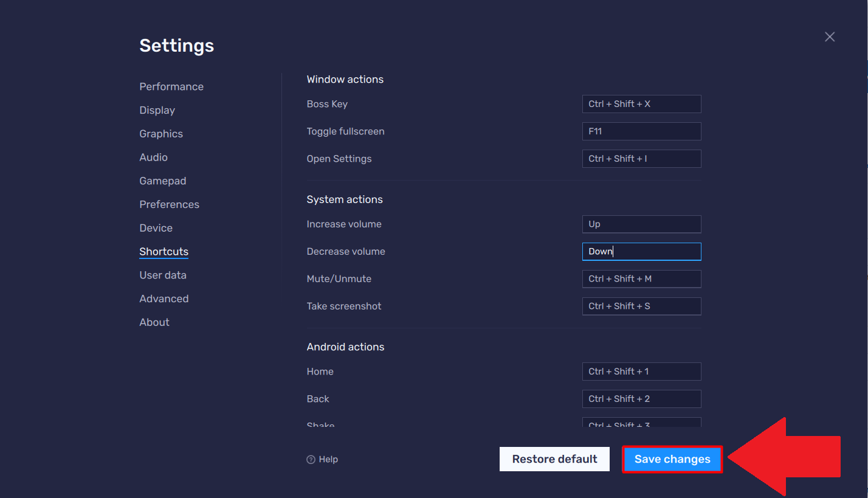This screenshot has width=868, height=498.
Task: Open Gamepad settings
Action: coord(162,181)
